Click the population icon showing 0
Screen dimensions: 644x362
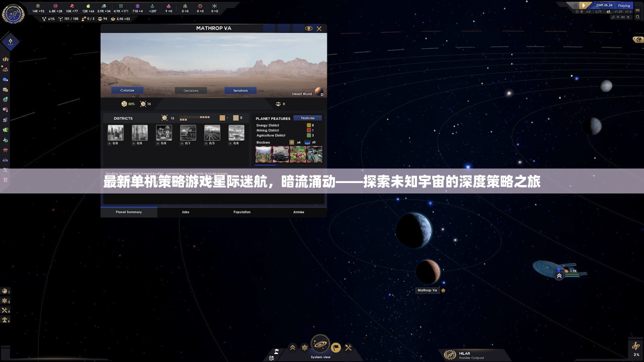tap(278, 104)
